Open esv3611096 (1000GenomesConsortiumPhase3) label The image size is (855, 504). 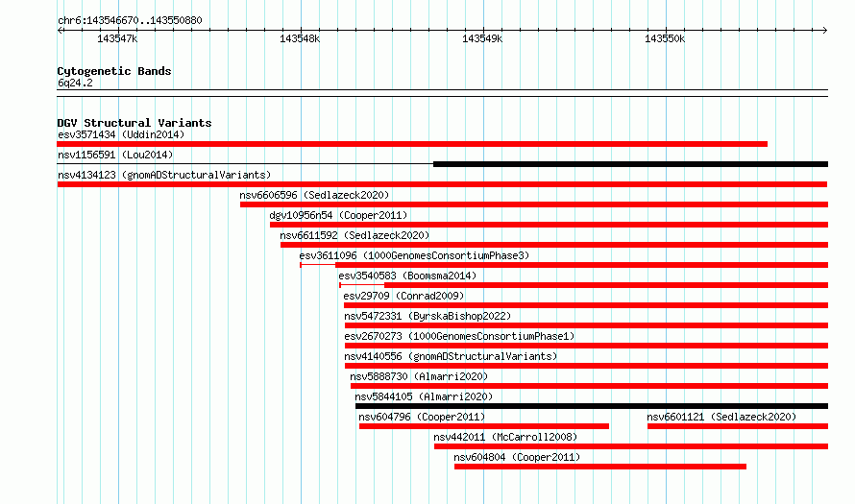click(x=414, y=255)
